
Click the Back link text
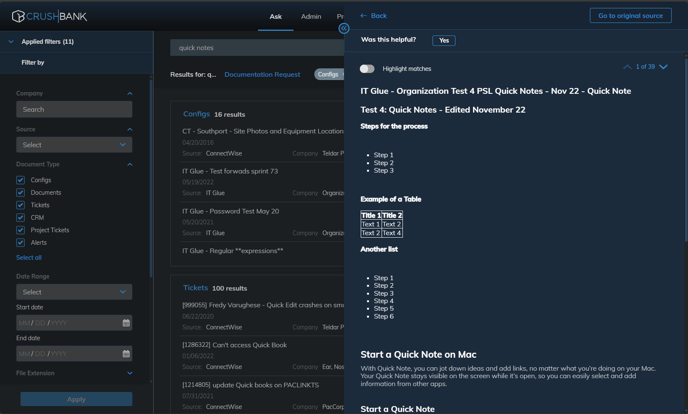pyautogui.click(x=379, y=16)
